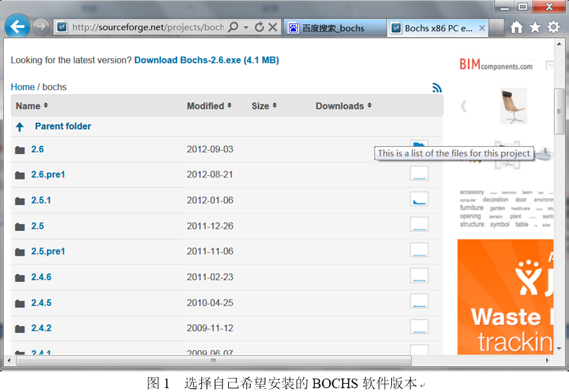This screenshot has width=569, height=392.
Task: Click the vertical scrollbar up arrow
Action: coord(559,44)
